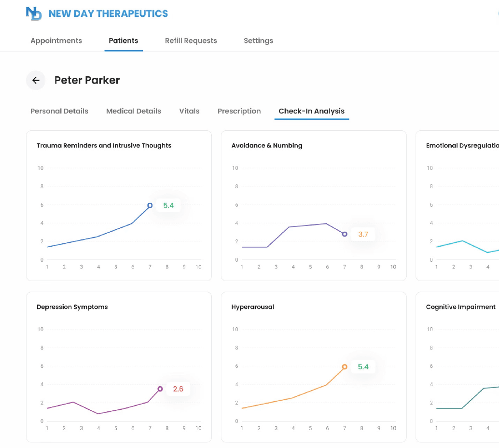Select the Patients navigation item
The width and height of the screenshot is (499, 448).
pos(124,41)
